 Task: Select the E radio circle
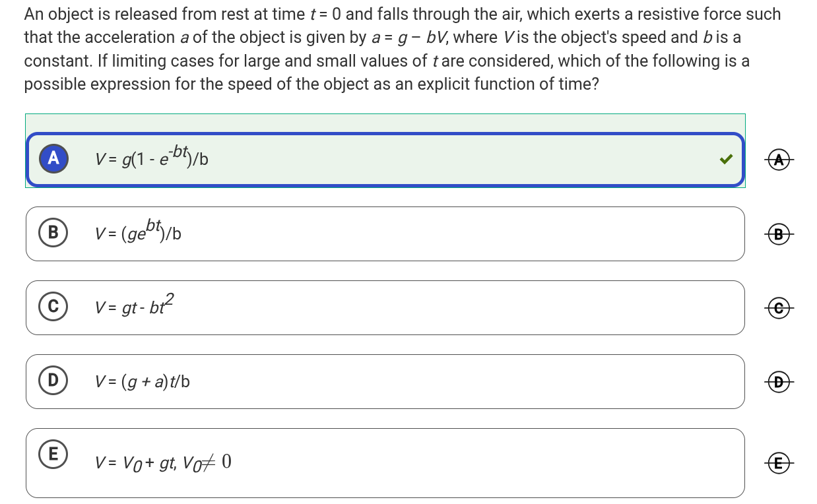tap(53, 454)
